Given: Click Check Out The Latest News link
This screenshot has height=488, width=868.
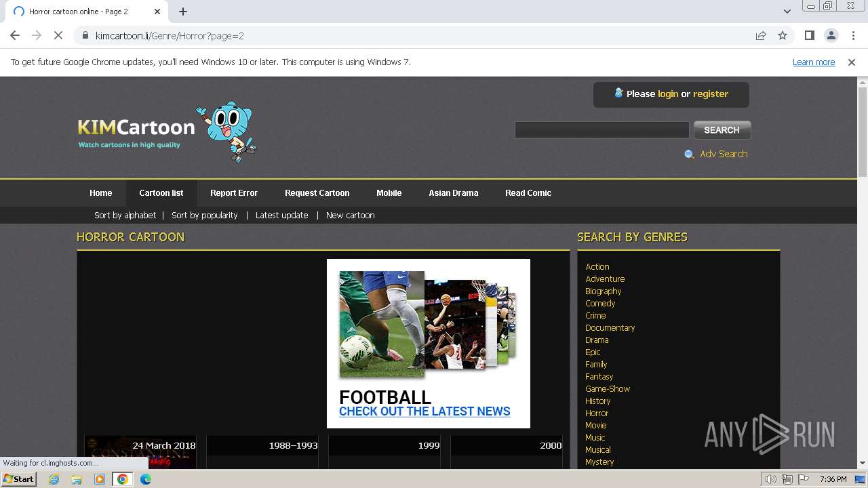Looking at the screenshot, I should (425, 411).
